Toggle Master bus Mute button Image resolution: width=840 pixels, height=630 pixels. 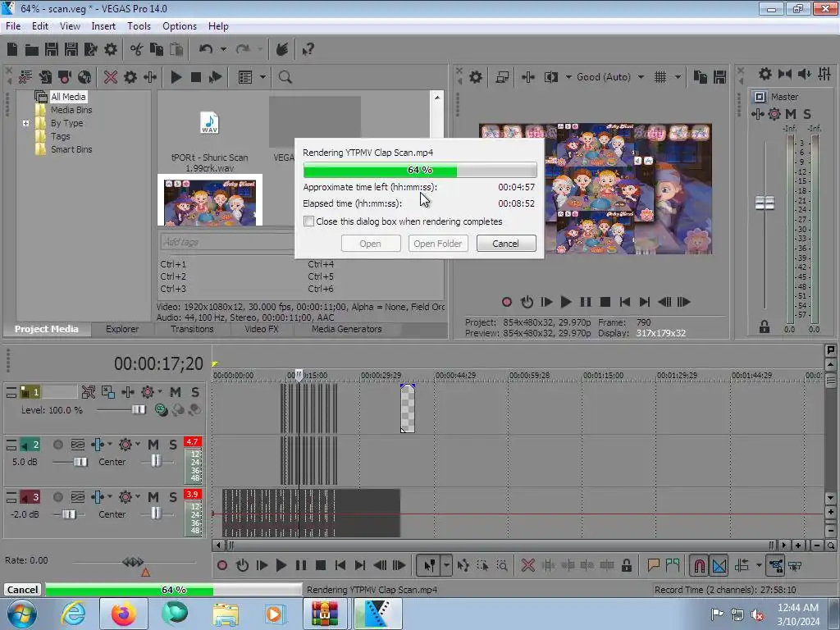[791, 113]
